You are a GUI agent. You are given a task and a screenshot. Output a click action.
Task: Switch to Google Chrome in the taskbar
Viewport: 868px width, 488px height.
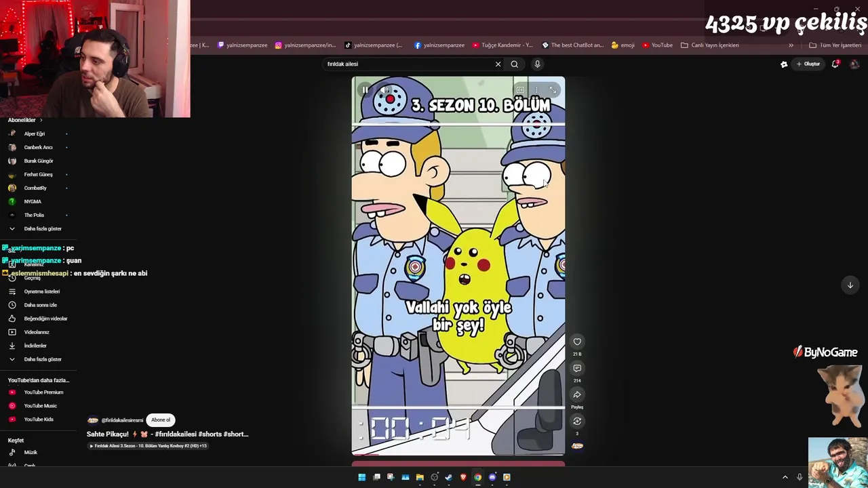pos(478,477)
